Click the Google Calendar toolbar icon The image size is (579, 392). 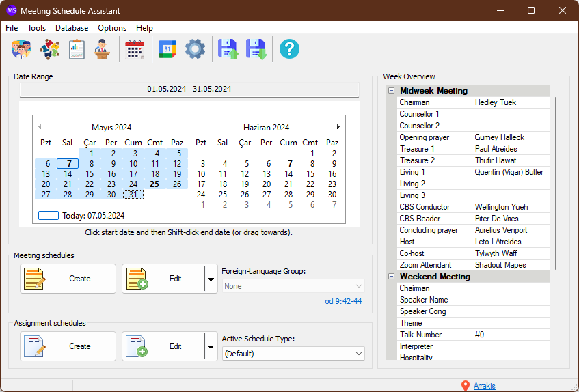click(167, 49)
